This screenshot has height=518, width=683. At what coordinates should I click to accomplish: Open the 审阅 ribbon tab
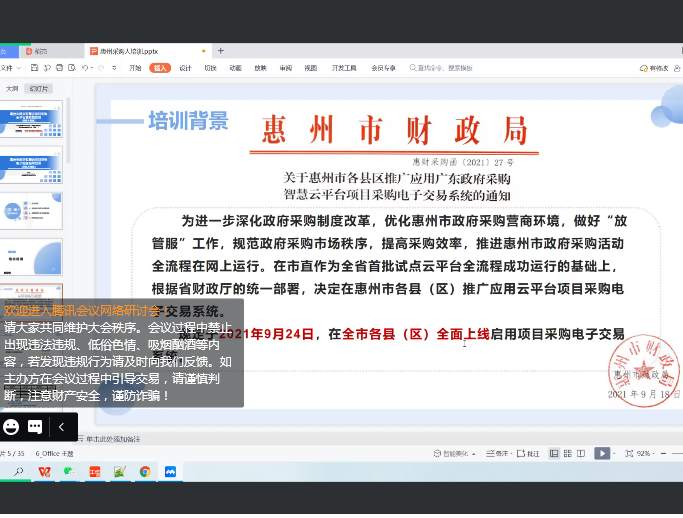pos(286,68)
